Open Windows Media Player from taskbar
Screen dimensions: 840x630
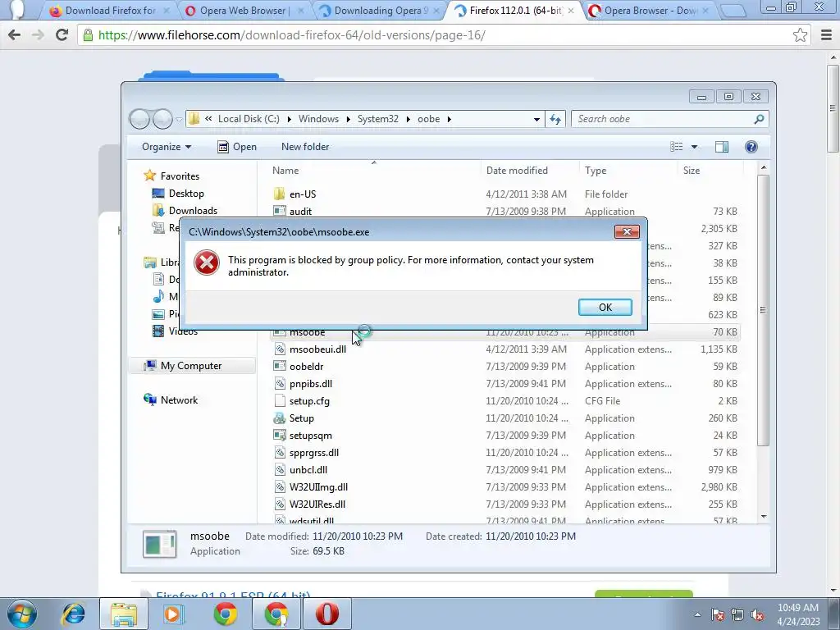point(173,614)
